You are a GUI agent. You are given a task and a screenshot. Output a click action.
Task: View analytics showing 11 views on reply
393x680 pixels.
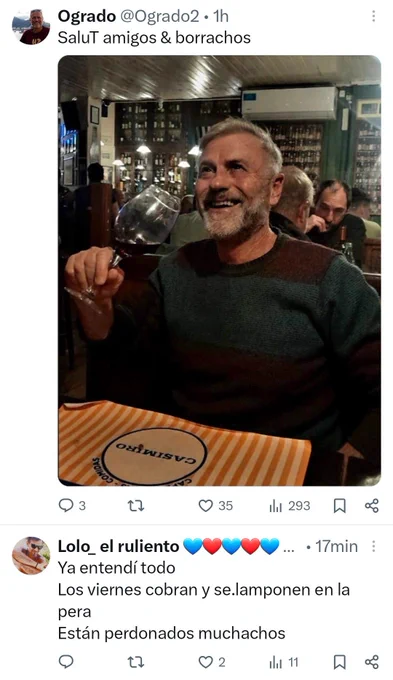(x=284, y=662)
